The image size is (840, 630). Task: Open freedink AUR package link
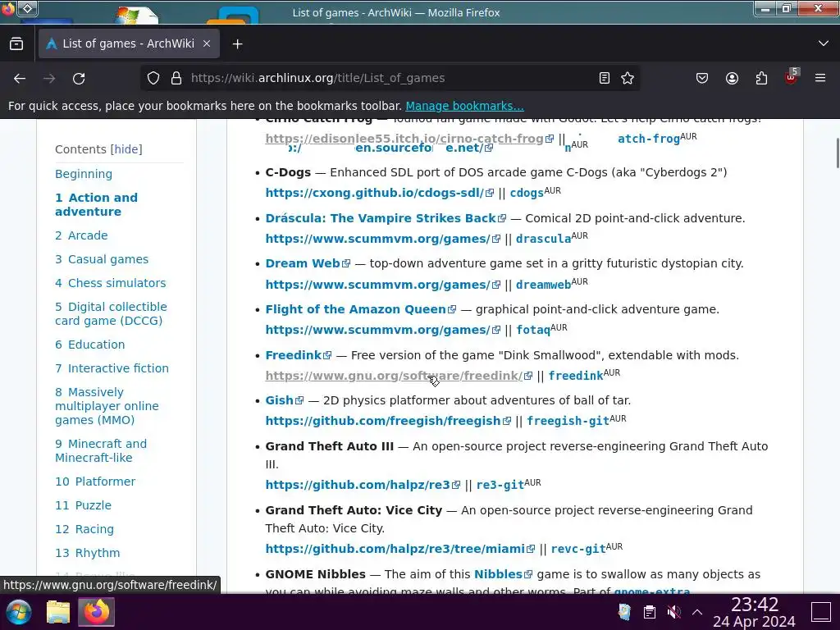(x=575, y=376)
